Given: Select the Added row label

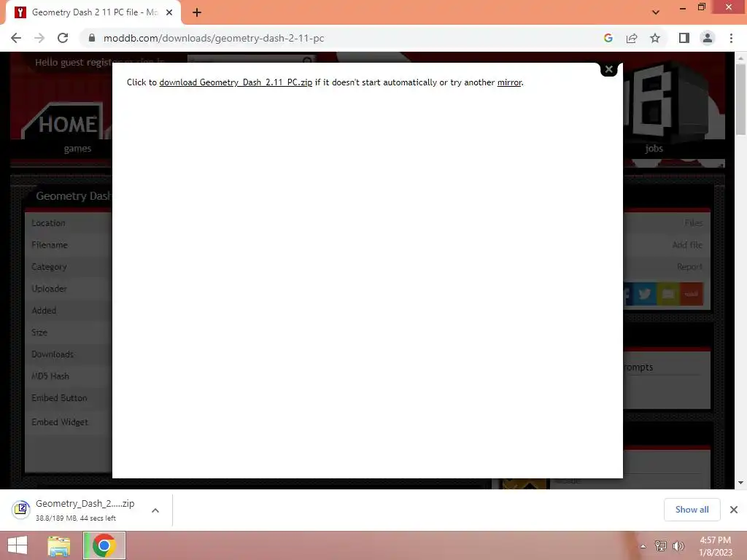Looking at the screenshot, I should click(44, 311).
